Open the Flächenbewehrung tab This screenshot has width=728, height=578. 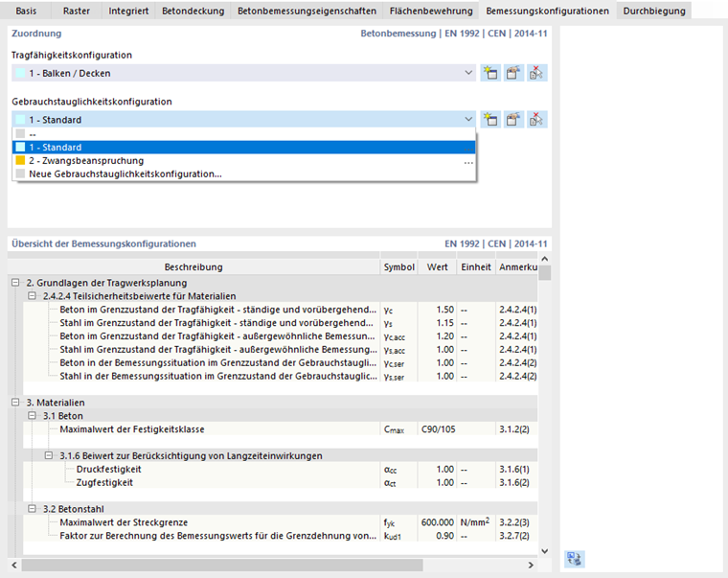(431, 11)
